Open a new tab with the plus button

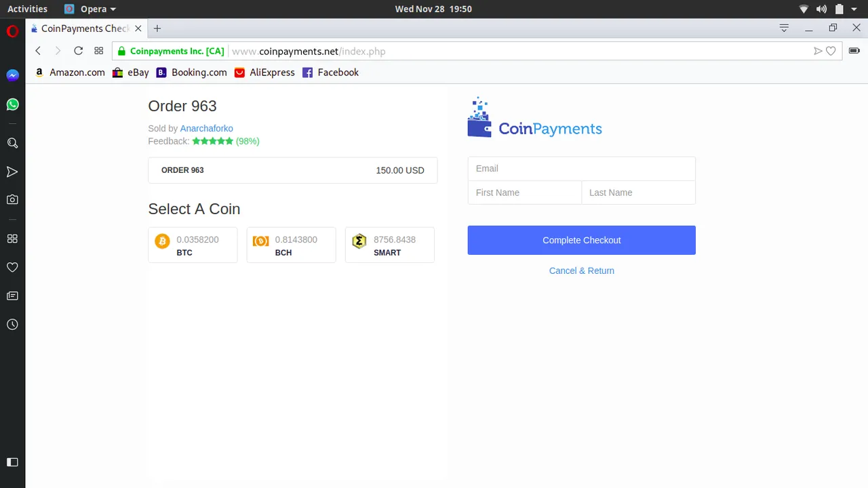coord(157,28)
